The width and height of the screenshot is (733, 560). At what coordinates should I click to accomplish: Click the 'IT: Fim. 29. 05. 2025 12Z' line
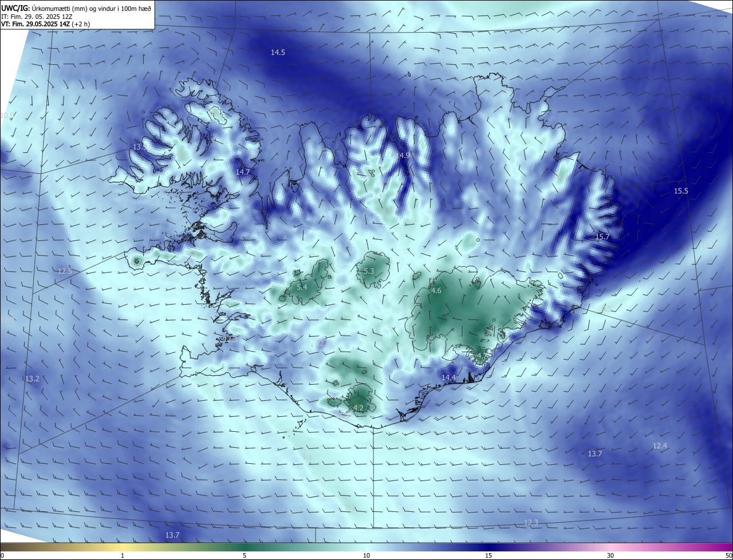point(36,17)
